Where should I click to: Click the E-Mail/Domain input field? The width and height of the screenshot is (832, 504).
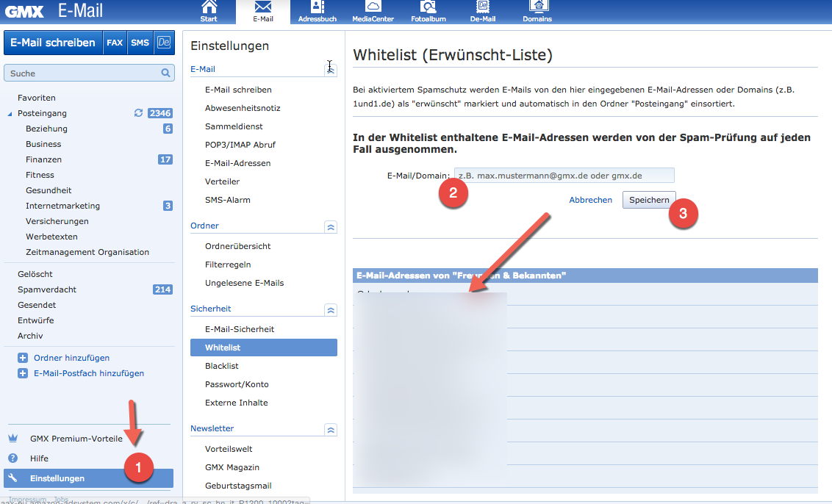pyautogui.click(x=564, y=176)
